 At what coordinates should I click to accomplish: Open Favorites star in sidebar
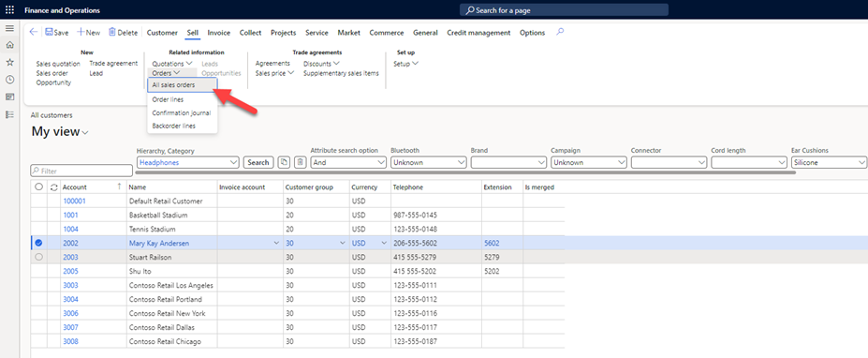point(9,63)
